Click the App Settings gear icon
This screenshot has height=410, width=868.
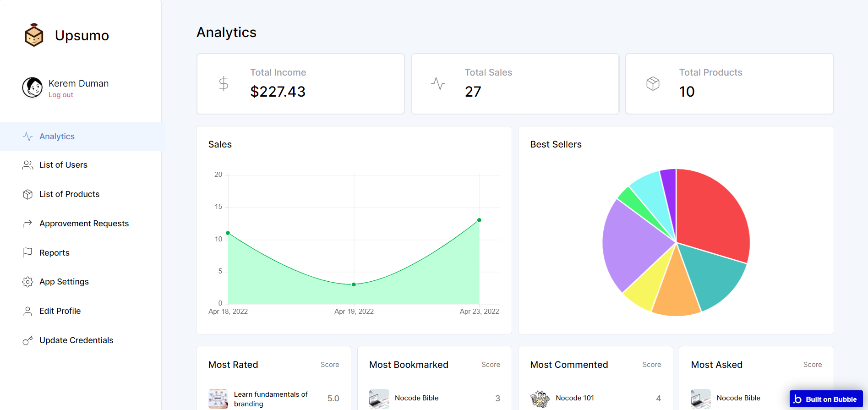pos(27,282)
